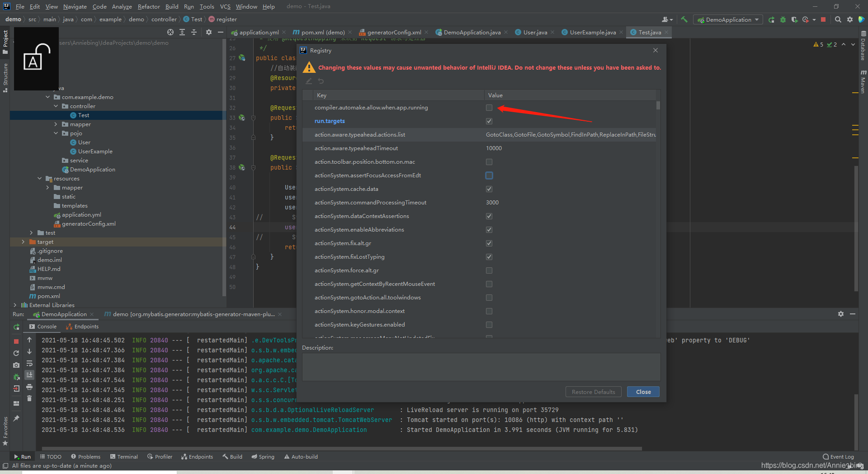Stop the running application with red square
The width and height of the screenshot is (868, 474).
[x=823, y=19]
